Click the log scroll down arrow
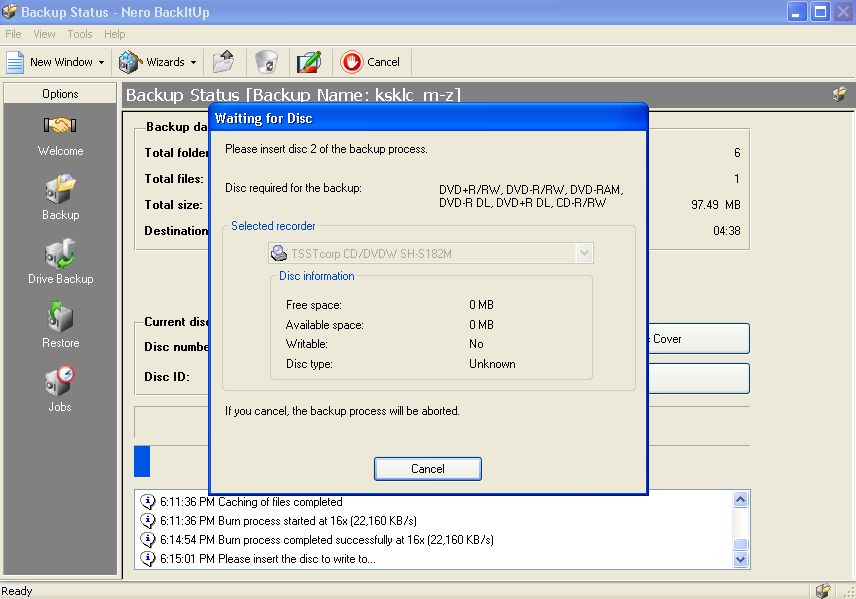856x599 pixels. point(740,559)
